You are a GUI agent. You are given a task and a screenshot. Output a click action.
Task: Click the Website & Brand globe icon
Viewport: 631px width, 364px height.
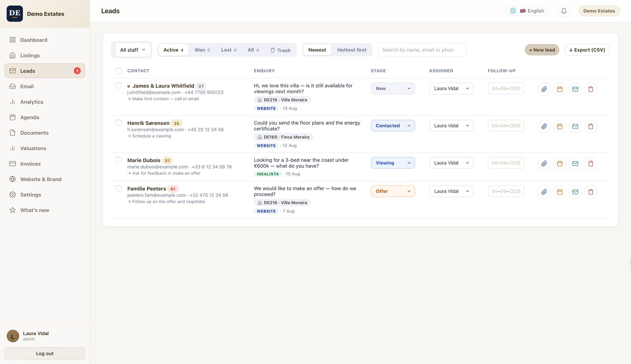point(13,179)
